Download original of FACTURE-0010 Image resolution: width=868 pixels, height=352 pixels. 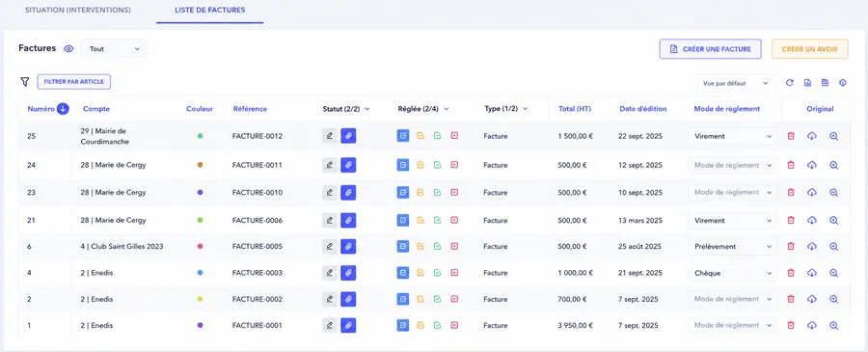812,193
